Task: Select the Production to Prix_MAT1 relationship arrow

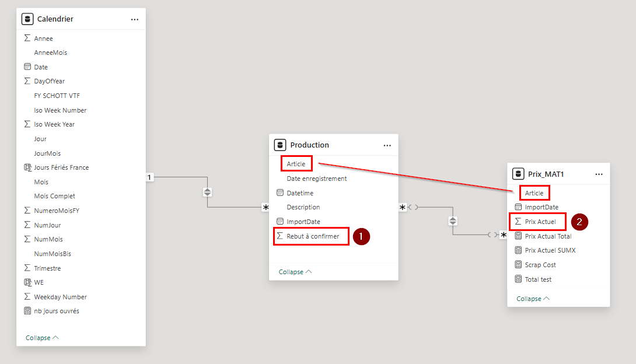Action: (453, 221)
